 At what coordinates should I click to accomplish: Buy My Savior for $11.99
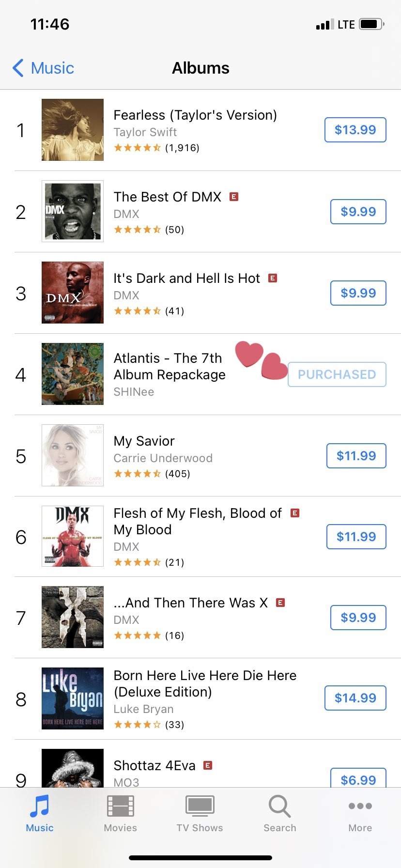(356, 456)
